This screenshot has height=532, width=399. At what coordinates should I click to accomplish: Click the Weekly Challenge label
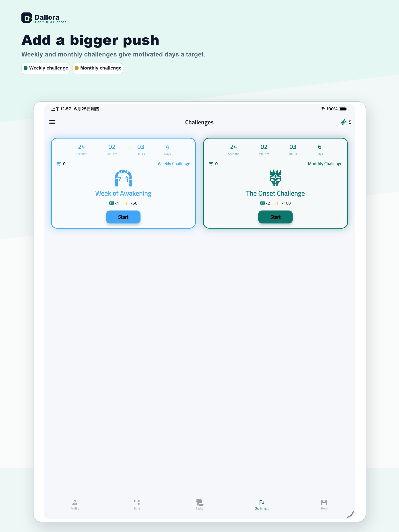(174, 164)
